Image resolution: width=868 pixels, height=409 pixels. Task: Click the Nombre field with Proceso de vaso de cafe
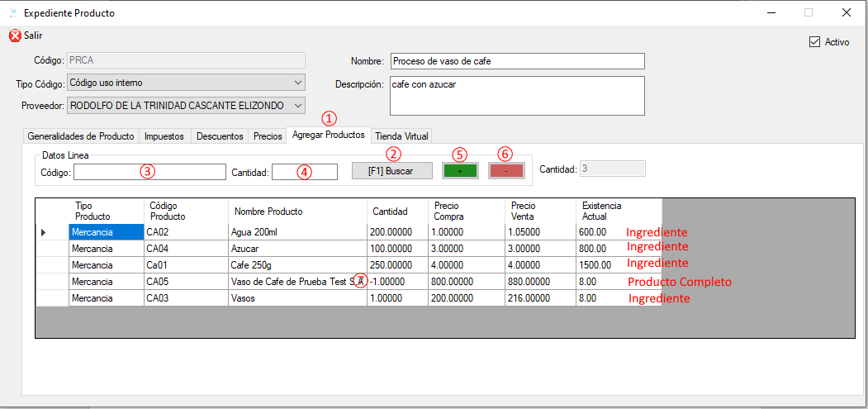point(518,61)
